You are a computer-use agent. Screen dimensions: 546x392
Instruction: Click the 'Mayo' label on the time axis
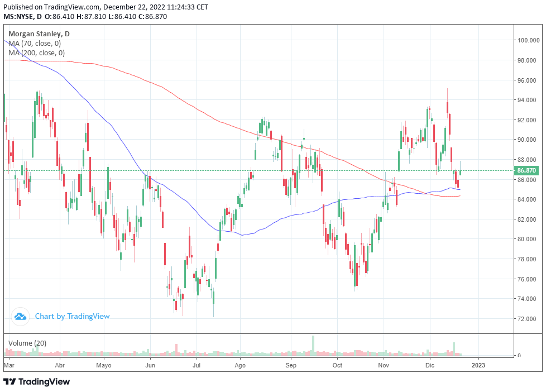(104, 365)
